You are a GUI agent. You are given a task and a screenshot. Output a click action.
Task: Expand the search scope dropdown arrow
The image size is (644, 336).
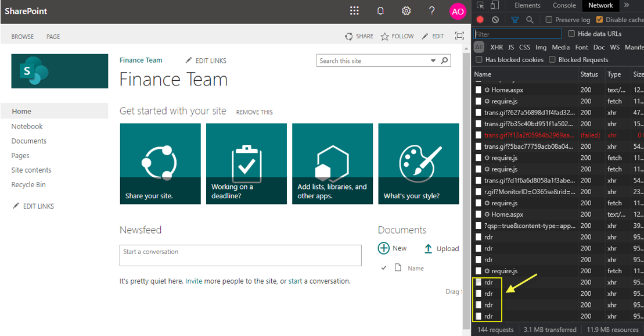click(x=433, y=60)
